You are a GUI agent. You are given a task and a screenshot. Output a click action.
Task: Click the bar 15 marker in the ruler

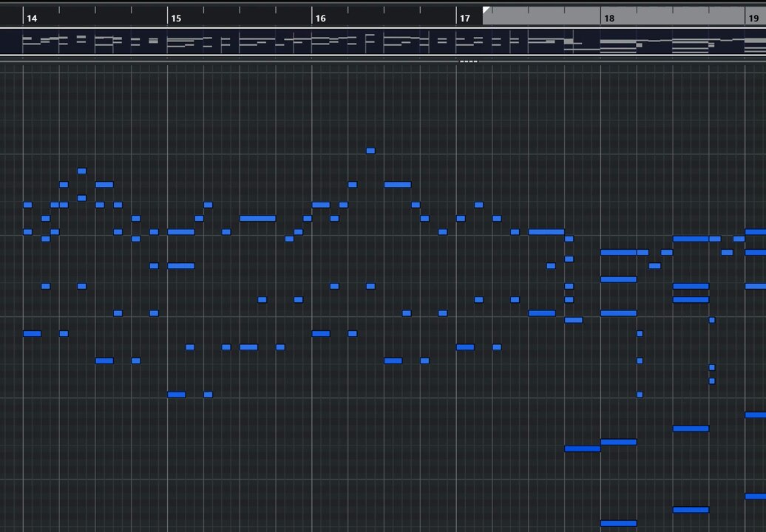tap(176, 18)
